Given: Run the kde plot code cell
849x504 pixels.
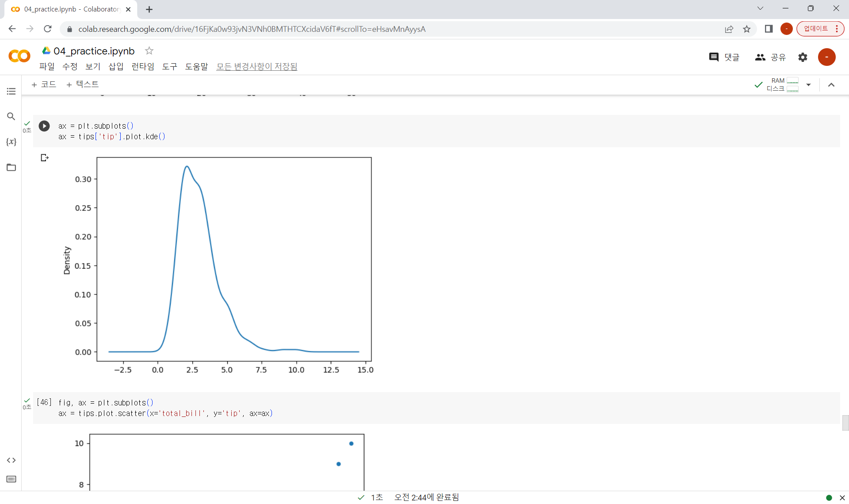Looking at the screenshot, I should click(x=44, y=126).
